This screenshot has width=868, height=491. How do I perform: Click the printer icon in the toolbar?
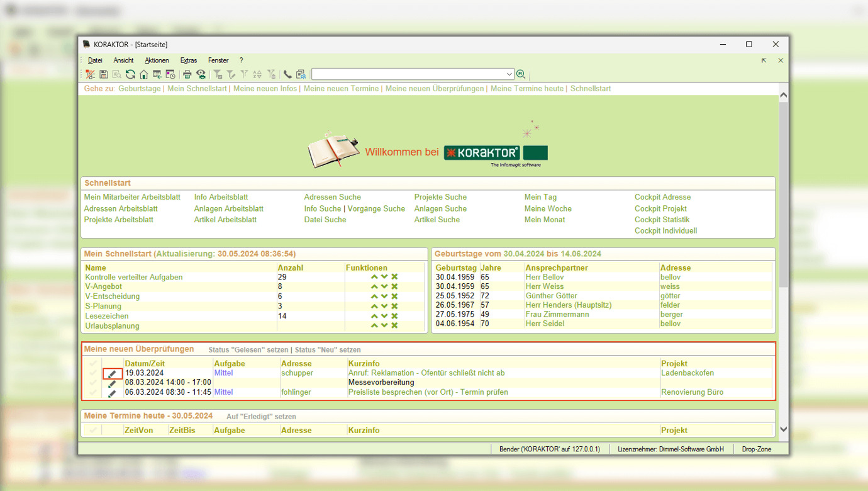[x=187, y=74]
